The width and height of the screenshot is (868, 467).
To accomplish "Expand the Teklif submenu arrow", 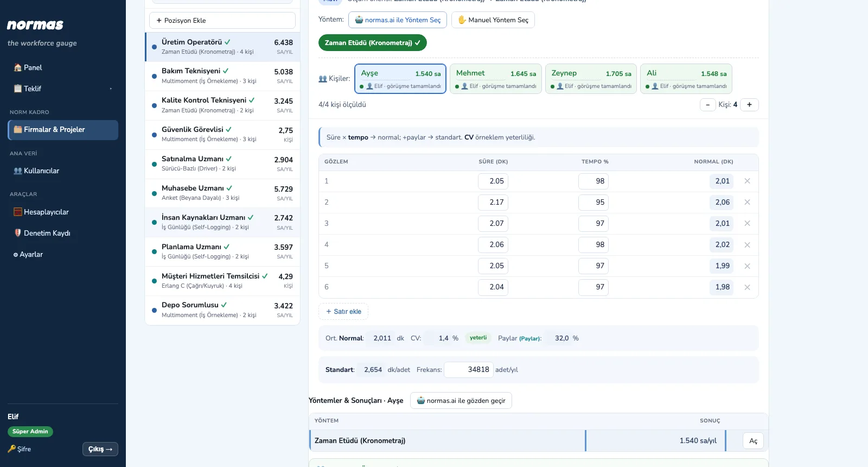I will coord(111,89).
